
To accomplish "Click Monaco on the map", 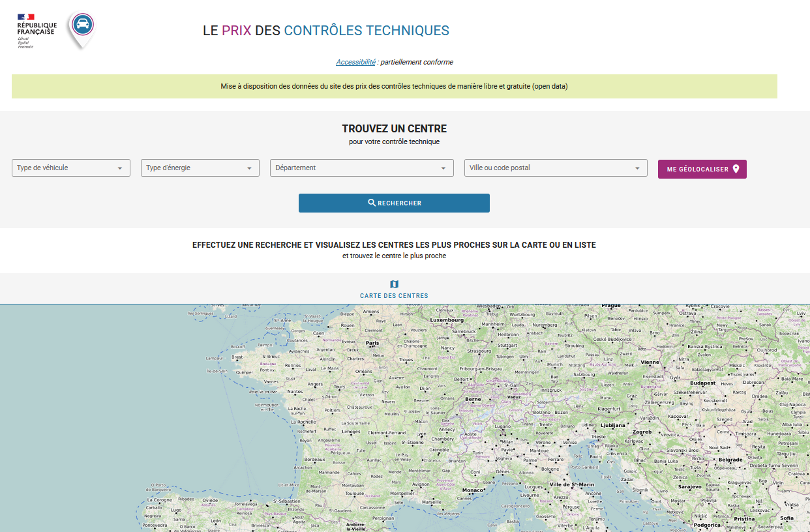I will (473, 490).
